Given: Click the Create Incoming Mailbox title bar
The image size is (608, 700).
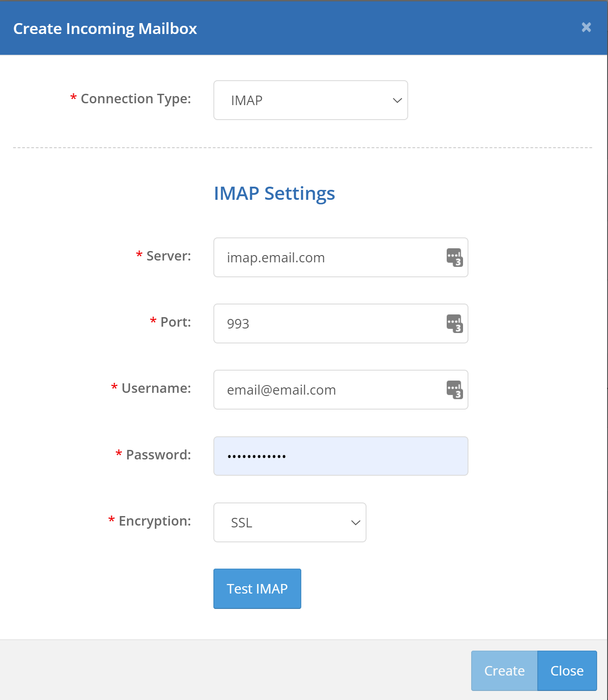Looking at the screenshot, I should click(105, 28).
